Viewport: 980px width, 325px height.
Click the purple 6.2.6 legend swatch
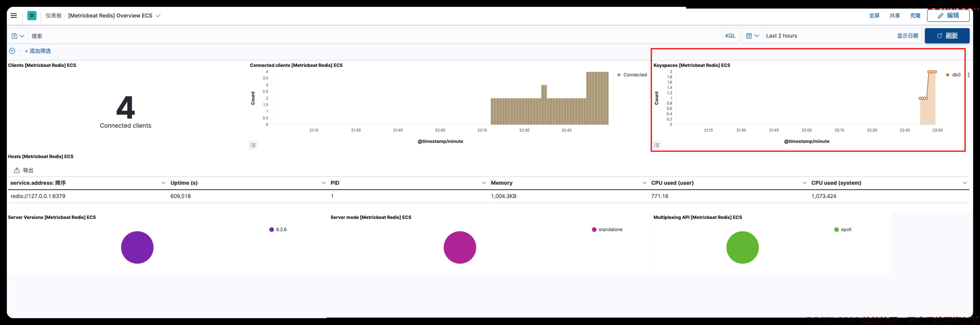click(x=272, y=230)
